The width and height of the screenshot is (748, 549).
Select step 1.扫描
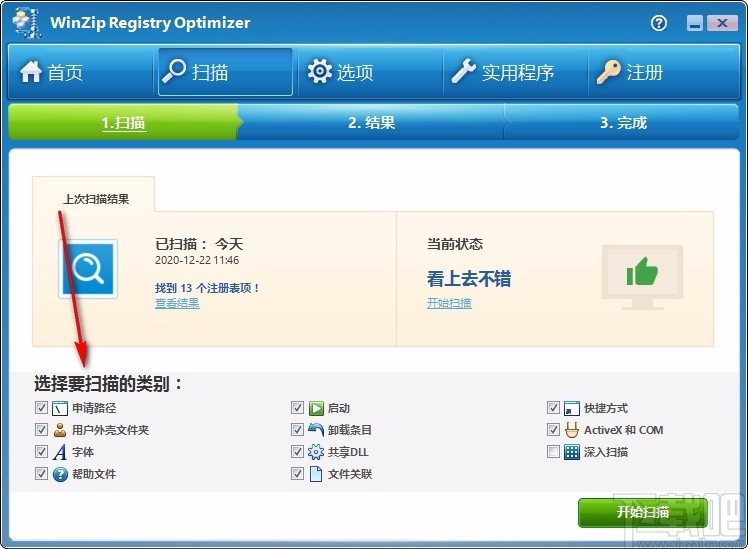124,123
